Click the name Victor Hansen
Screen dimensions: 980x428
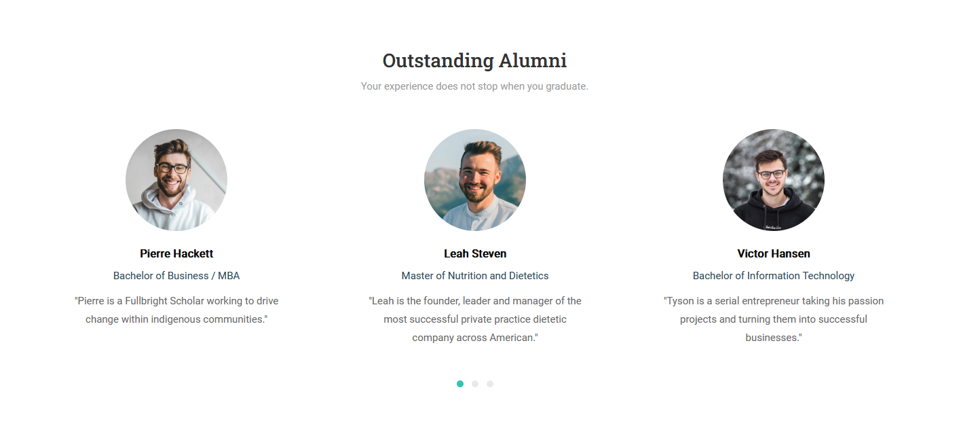tap(773, 253)
